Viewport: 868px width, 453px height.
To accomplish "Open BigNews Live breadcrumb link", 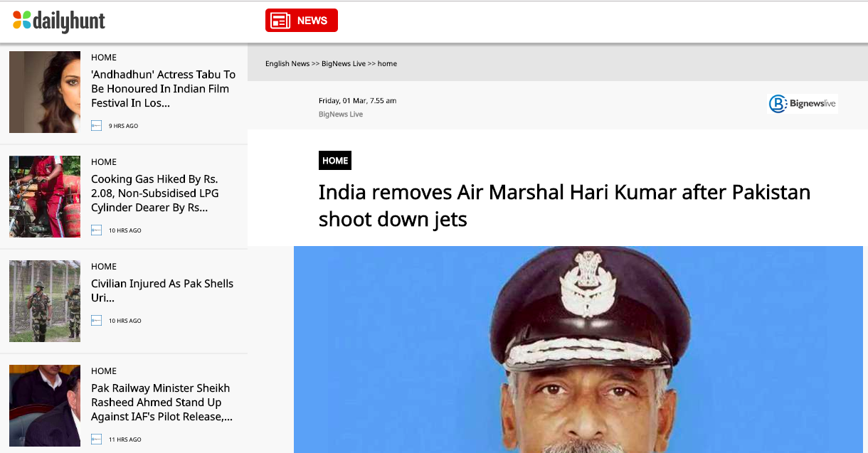I will 343,64.
